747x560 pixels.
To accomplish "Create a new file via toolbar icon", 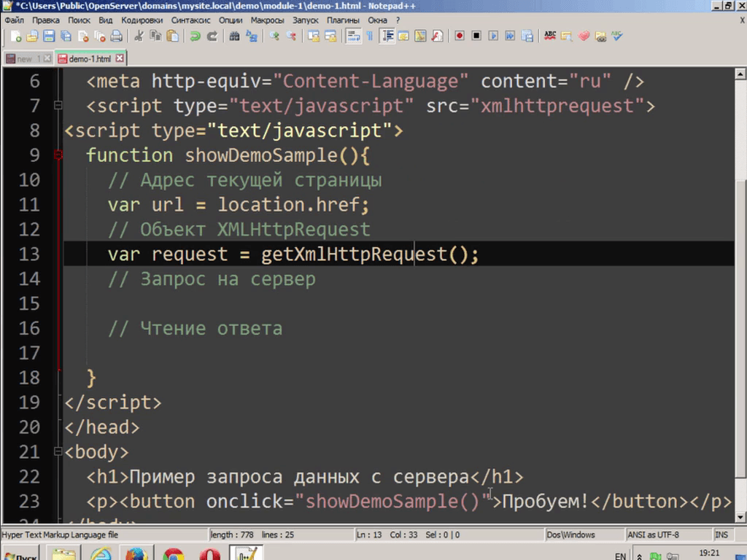I will (x=15, y=36).
